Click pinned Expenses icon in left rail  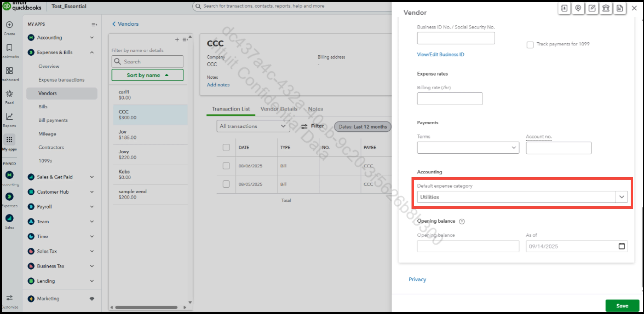(9, 196)
